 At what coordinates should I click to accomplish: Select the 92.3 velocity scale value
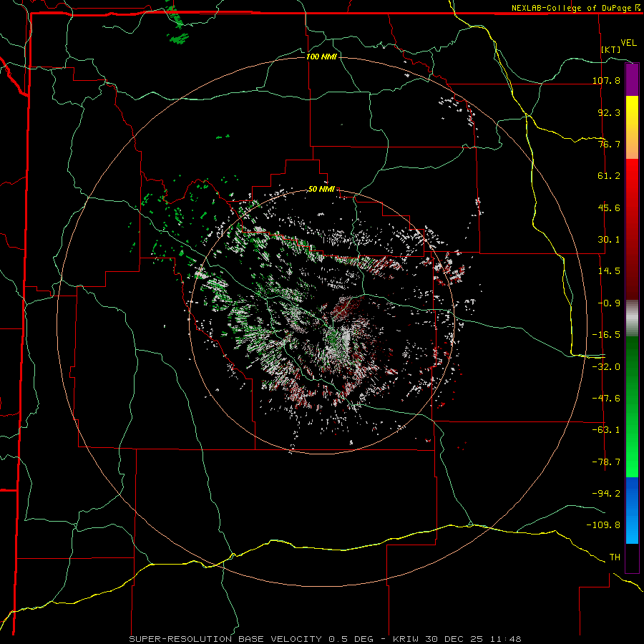pyautogui.click(x=609, y=112)
